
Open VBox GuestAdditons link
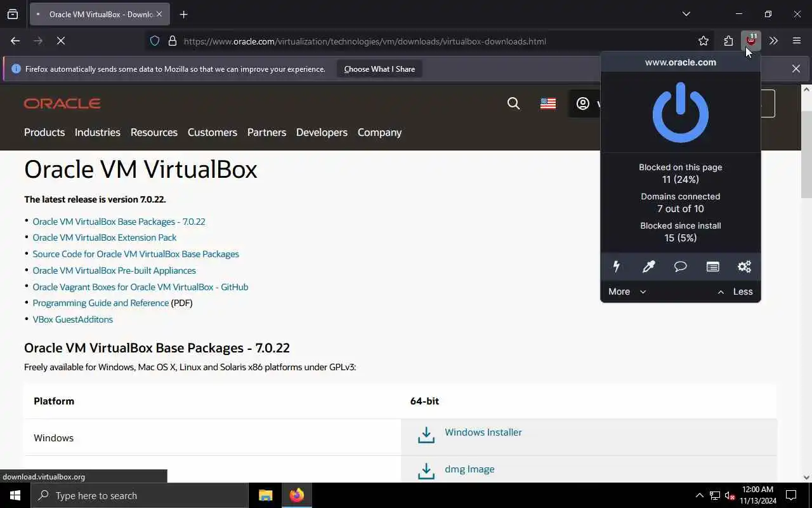pyautogui.click(x=73, y=319)
